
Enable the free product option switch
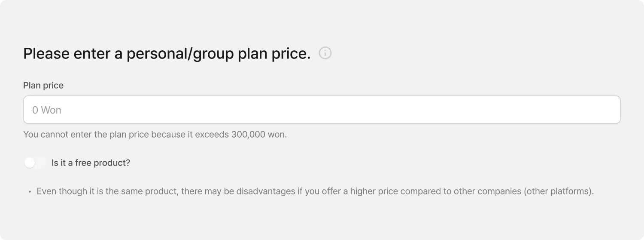(35, 163)
